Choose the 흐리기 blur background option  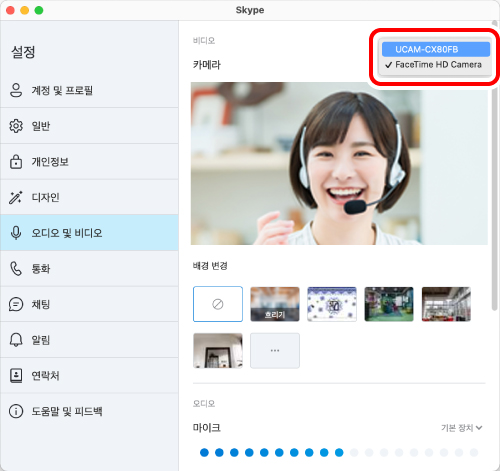275,304
